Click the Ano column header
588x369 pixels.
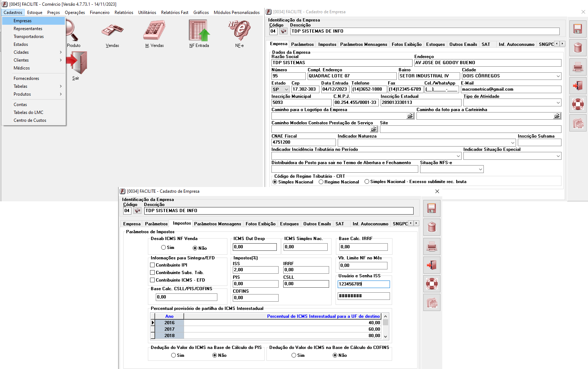pyautogui.click(x=169, y=316)
